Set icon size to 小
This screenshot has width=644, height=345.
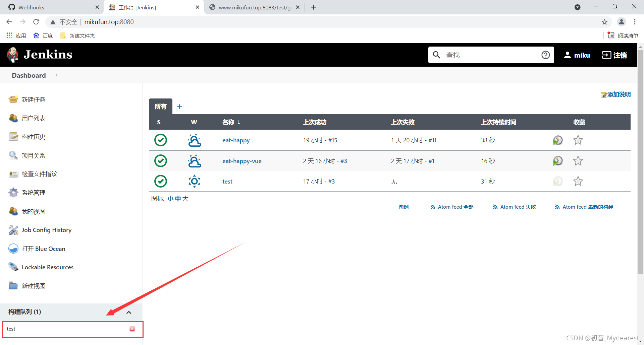(x=170, y=199)
